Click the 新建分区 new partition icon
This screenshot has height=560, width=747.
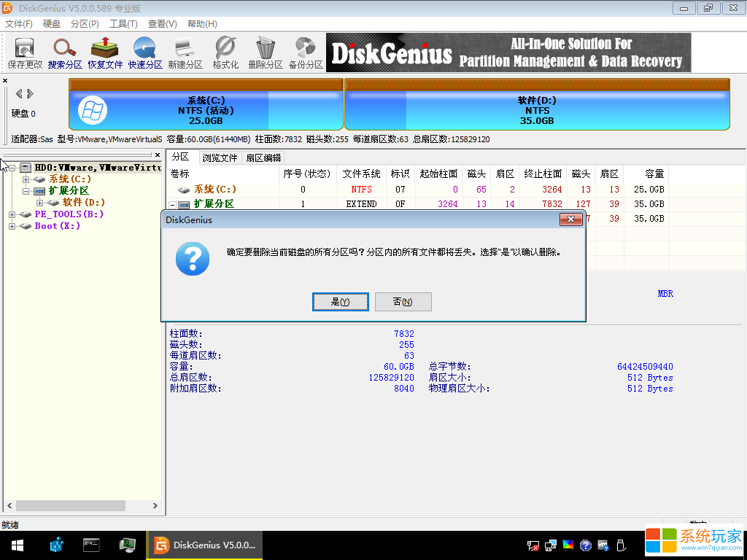click(x=185, y=52)
